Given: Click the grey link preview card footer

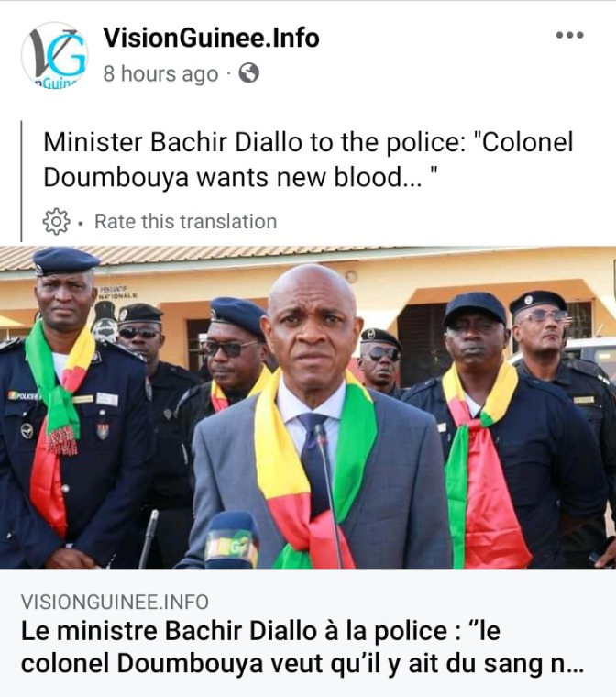Looking at the screenshot, I should (x=308, y=633).
